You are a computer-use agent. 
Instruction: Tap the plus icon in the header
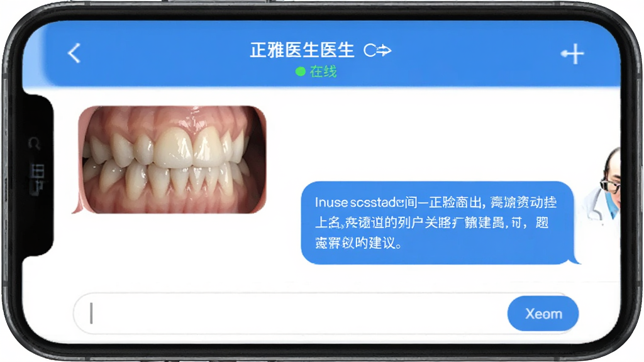coord(572,54)
